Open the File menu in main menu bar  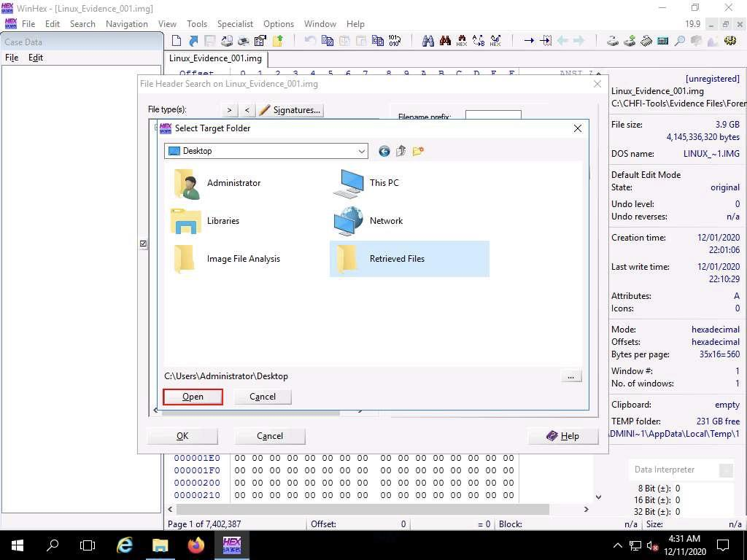coord(28,24)
